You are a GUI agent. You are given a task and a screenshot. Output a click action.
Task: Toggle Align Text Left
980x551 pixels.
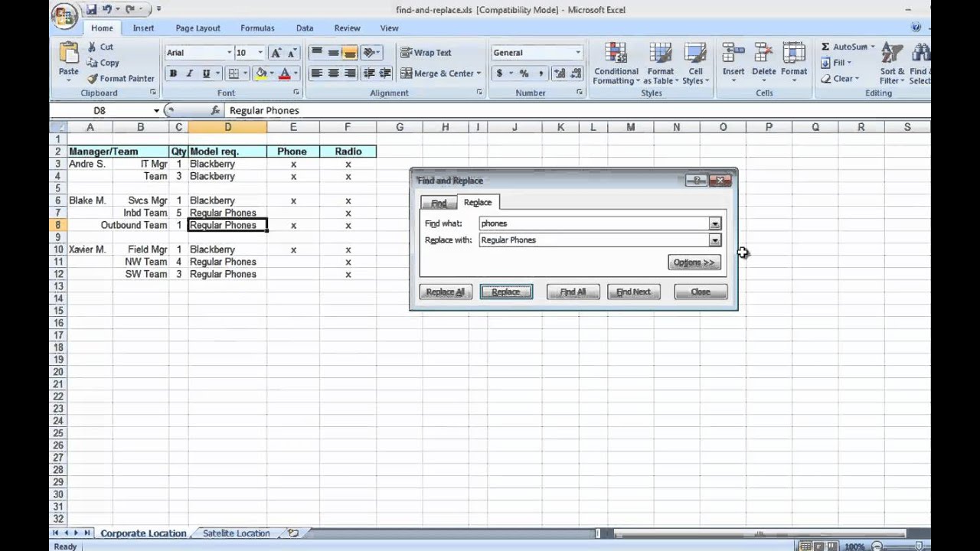tap(317, 73)
